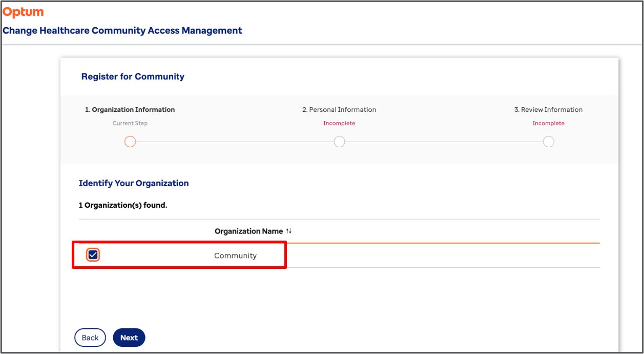Viewport: 644px width, 354px height.
Task: Click the Optum logo
Action: 23,11
